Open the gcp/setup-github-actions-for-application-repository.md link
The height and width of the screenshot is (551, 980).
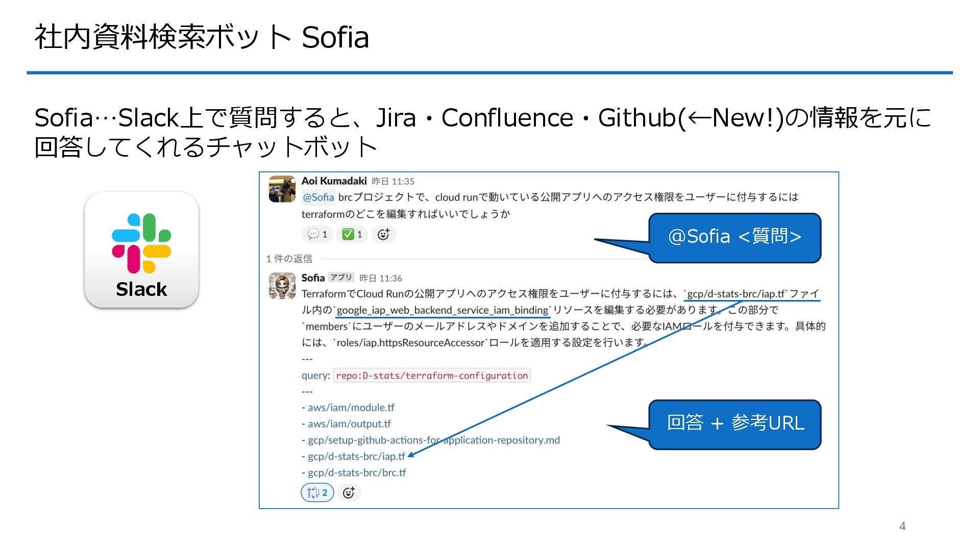coord(433,440)
